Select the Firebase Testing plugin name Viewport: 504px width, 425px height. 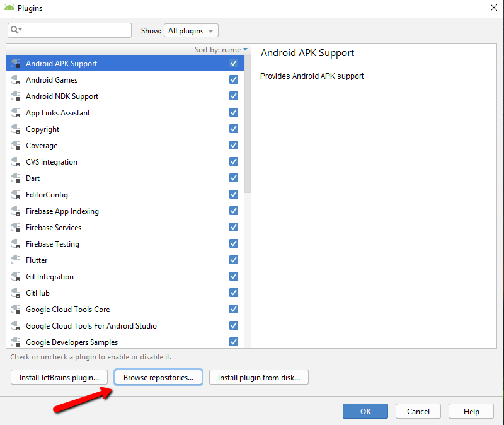[x=52, y=244]
